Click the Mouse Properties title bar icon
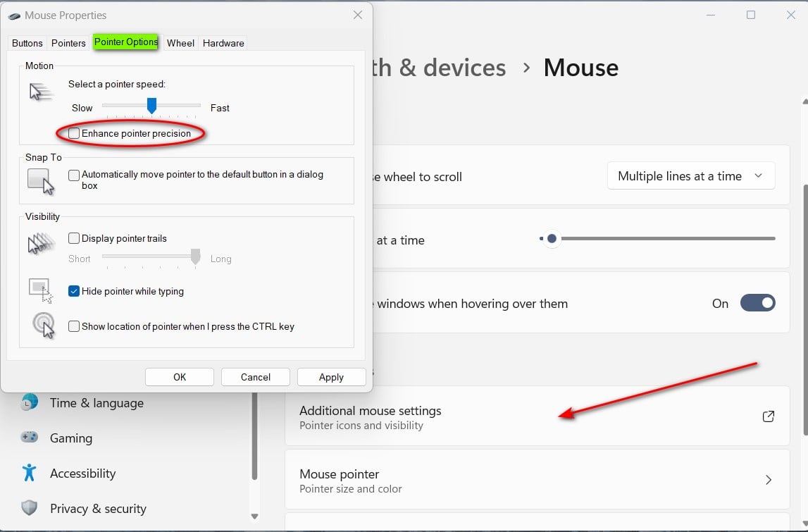 pos(15,15)
